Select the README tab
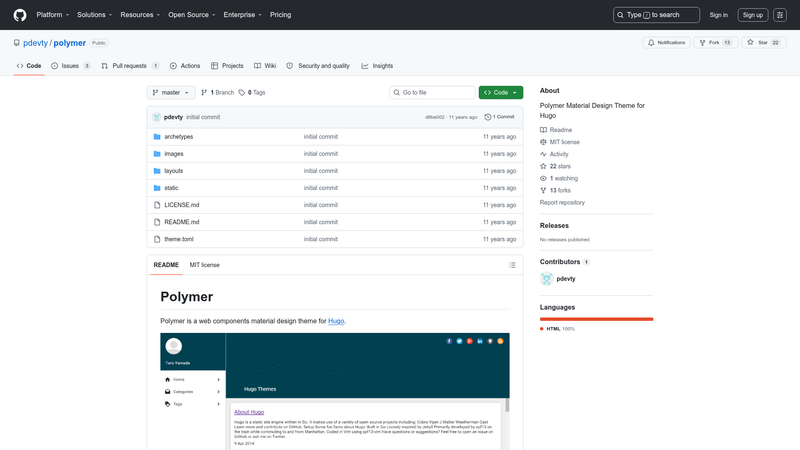Viewport: 800px width, 450px height. [x=166, y=265]
